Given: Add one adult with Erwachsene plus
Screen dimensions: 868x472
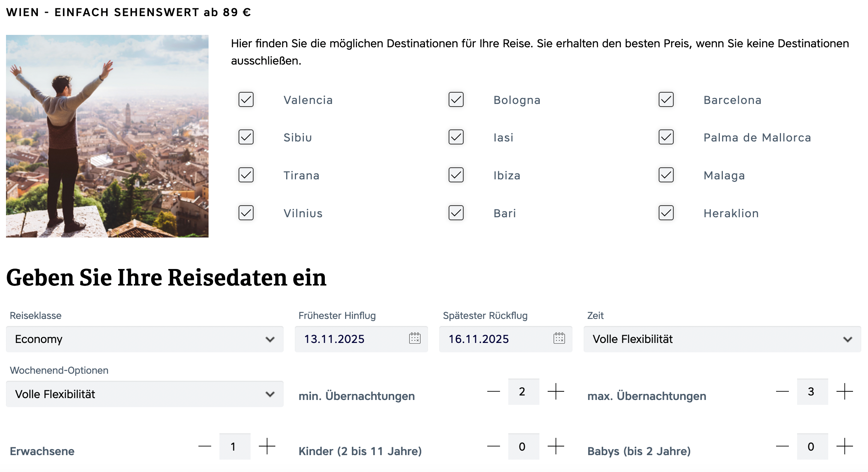Looking at the screenshot, I should click(x=267, y=446).
